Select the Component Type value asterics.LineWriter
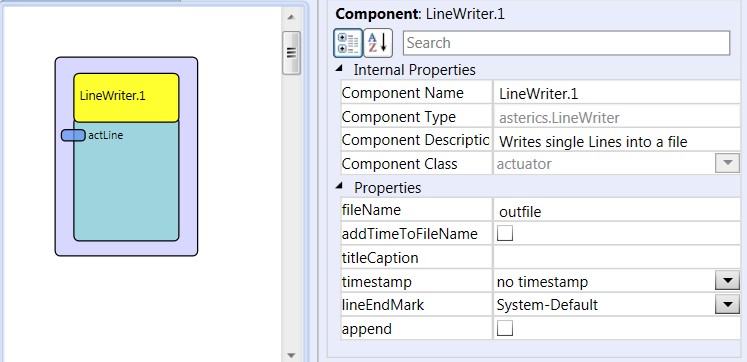 click(616, 117)
